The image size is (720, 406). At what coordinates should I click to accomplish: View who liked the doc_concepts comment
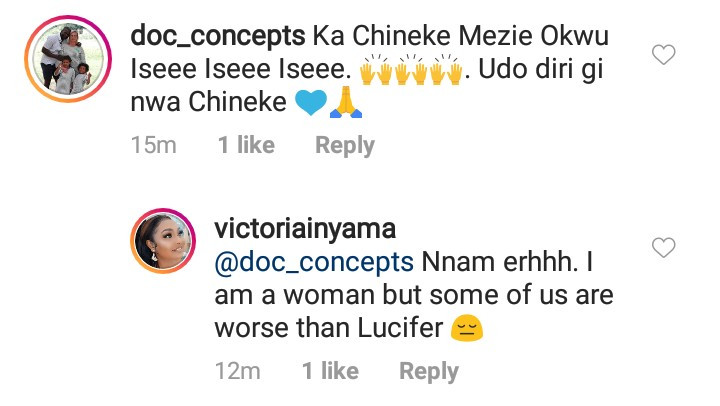pyautogui.click(x=246, y=145)
